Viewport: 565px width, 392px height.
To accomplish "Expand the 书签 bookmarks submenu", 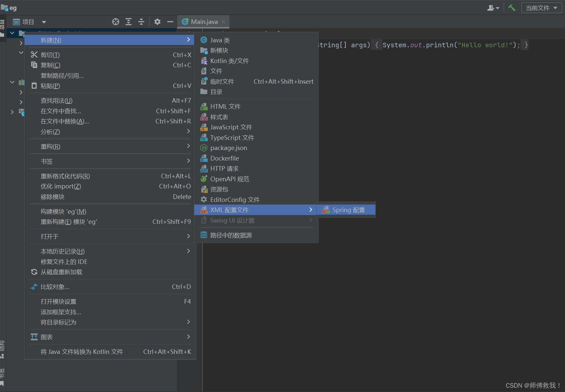I will [x=110, y=161].
